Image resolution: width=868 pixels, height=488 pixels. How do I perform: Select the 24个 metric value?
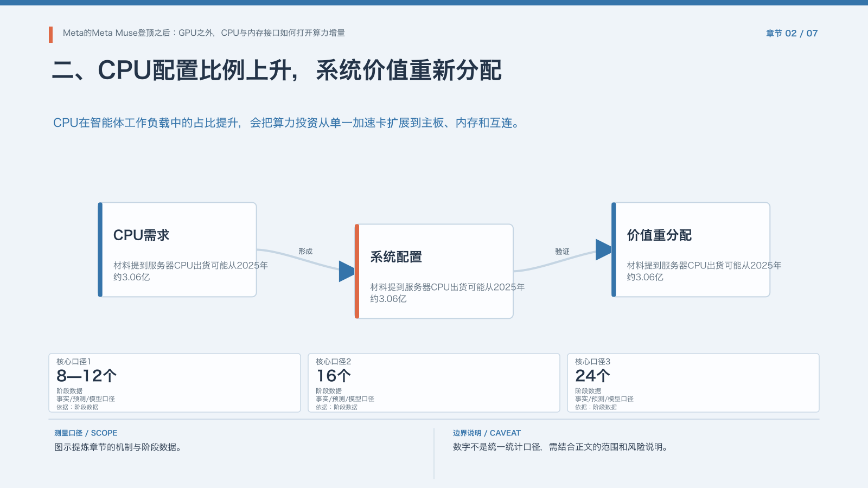(x=593, y=376)
